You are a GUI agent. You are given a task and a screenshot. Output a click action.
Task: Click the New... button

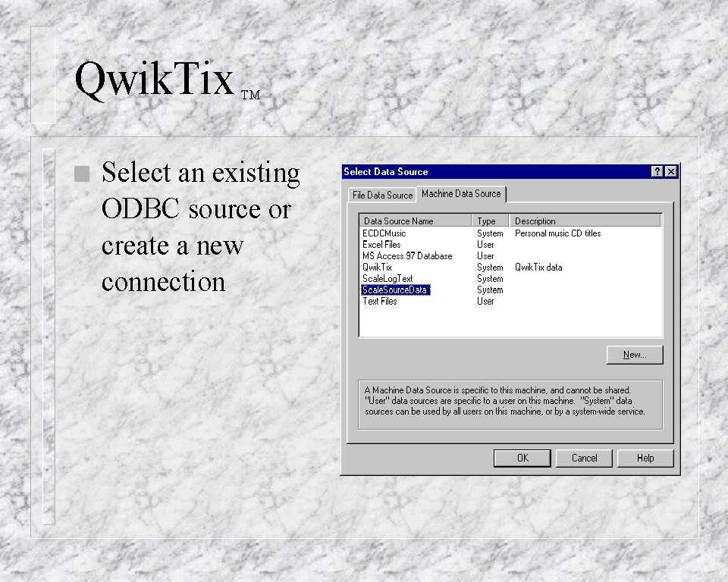coord(635,355)
